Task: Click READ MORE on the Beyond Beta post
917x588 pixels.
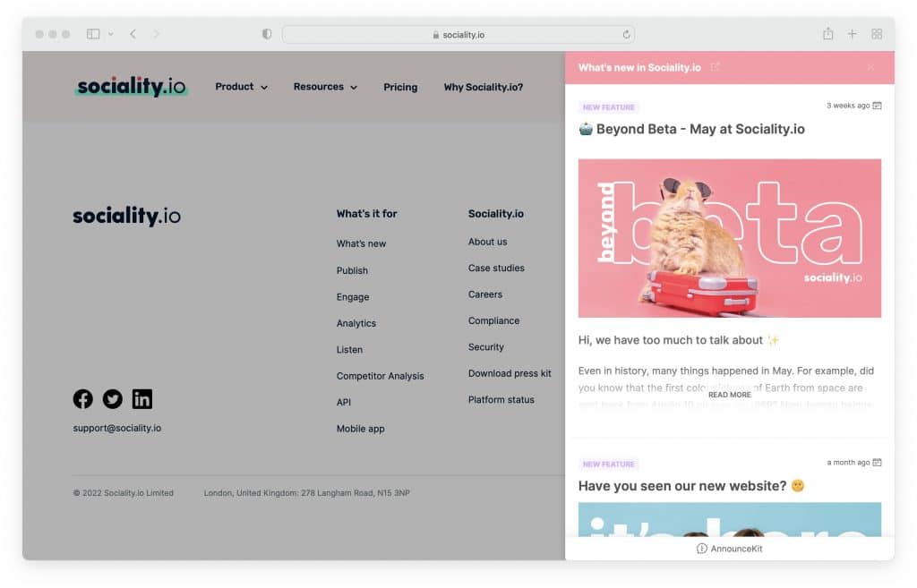Action: [729, 395]
